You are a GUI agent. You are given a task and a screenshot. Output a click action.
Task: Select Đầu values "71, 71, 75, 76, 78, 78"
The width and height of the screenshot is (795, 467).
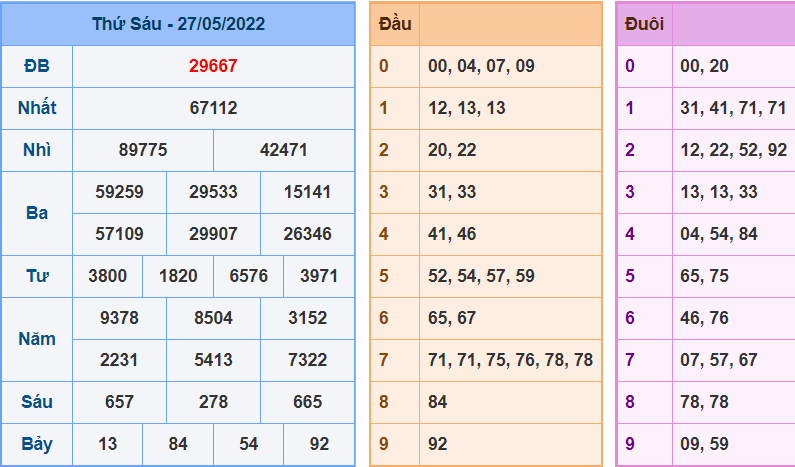511,361
